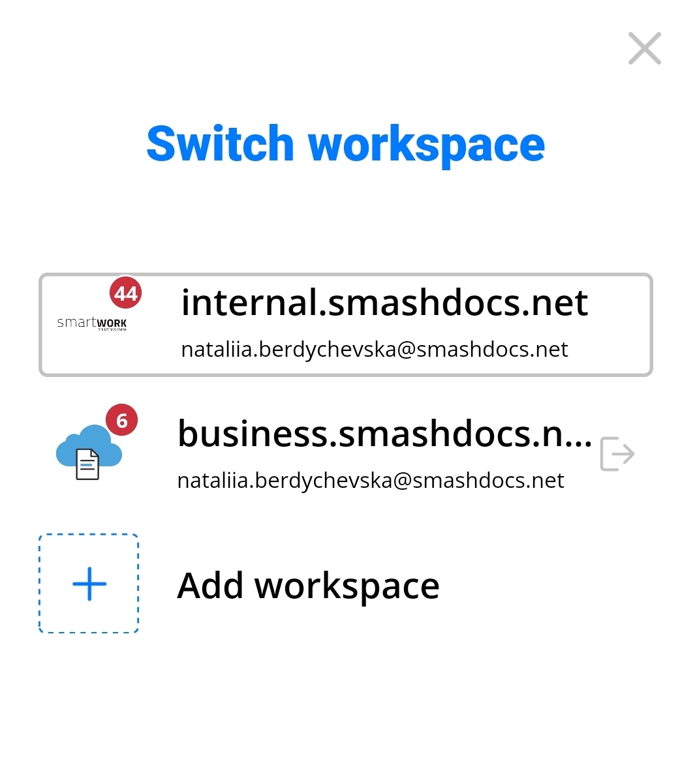Select the internal.smashdocs.net workspace name
The width and height of the screenshot is (697, 784).
tap(384, 303)
